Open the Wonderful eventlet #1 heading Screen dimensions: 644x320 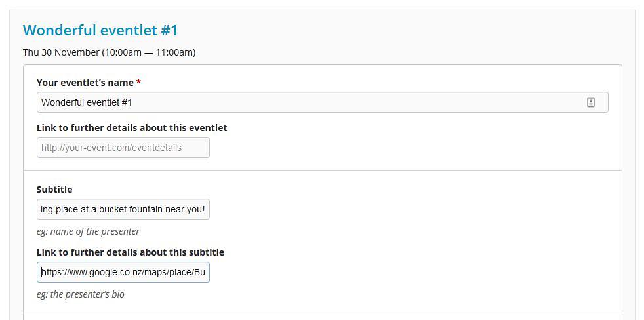[100, 30]
